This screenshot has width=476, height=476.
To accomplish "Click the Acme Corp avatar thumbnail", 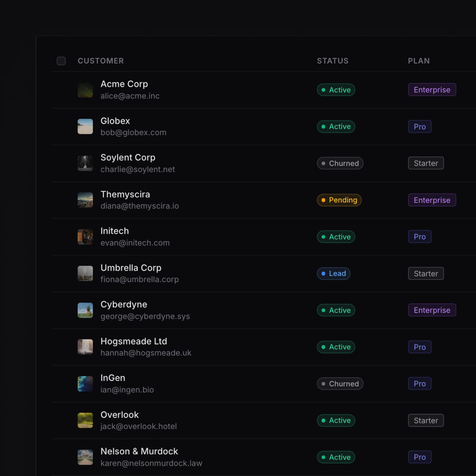I will (85, 90).
